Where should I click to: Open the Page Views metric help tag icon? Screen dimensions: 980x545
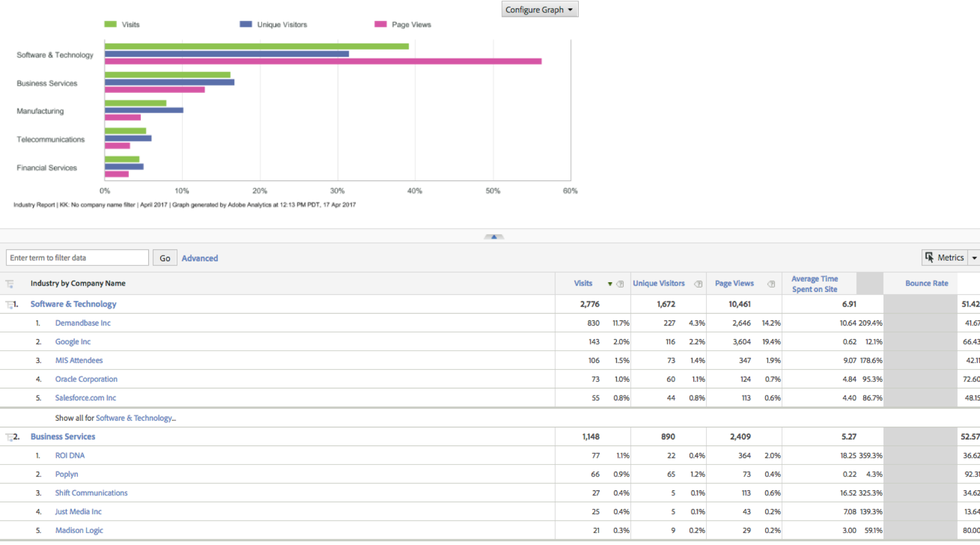tap(771, 284)
